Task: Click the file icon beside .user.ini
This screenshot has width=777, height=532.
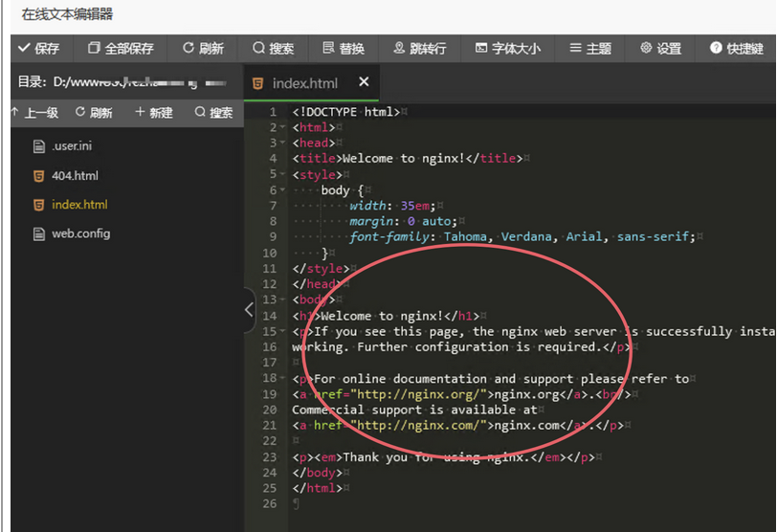Action: [38, 146]
